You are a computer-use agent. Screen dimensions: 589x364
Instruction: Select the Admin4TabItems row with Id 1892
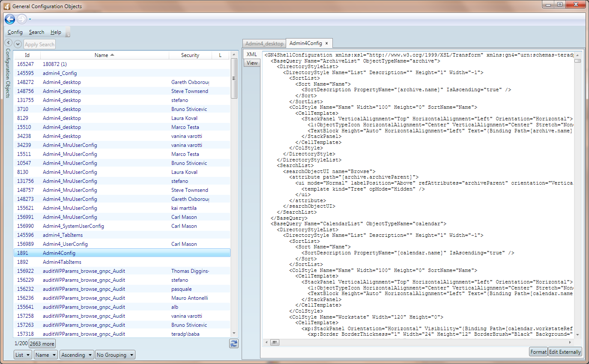[x=122, y=262]
